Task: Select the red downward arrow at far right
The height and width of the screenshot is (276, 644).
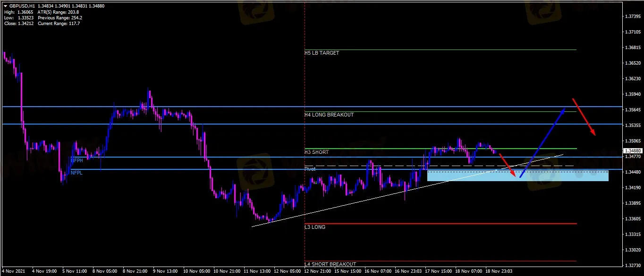Action: pyautogui.click(x=584, y=117)
